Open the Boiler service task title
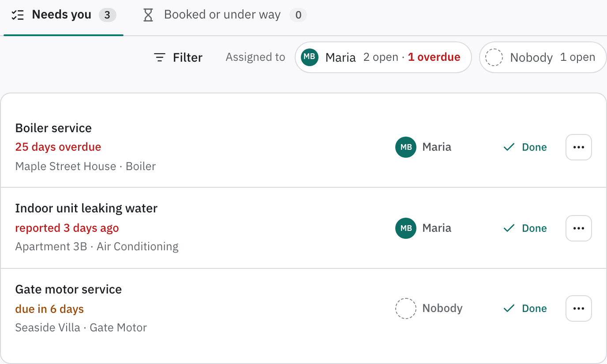Image resolution: width=607 pixels, height=364 pixels. point(53,128)
